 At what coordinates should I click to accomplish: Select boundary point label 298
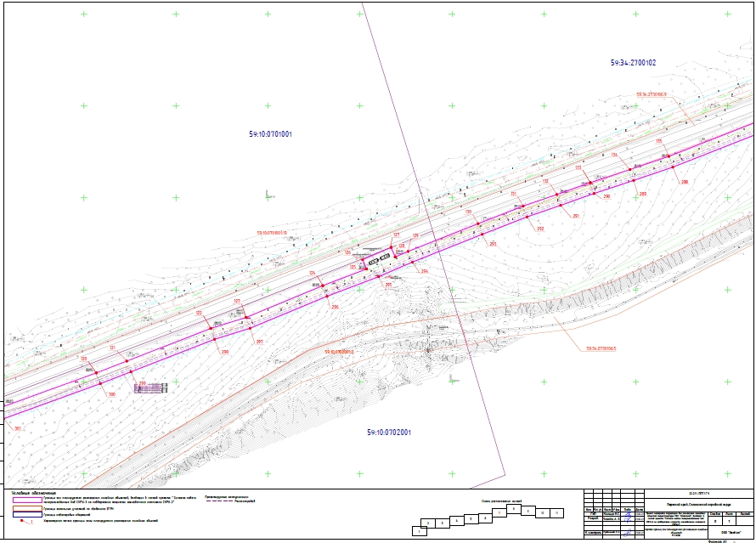click(x=225, y=352)
